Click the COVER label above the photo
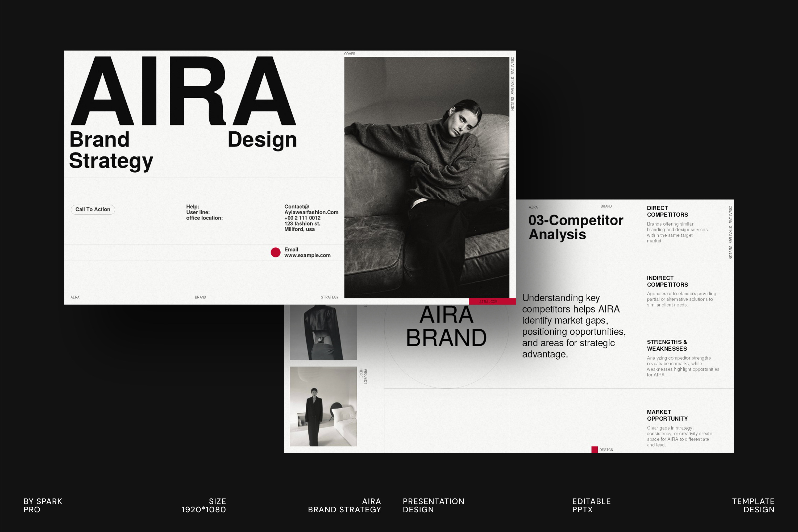This screenshot has height=532, width=798. pyautogui.click(x=350, y=54)
